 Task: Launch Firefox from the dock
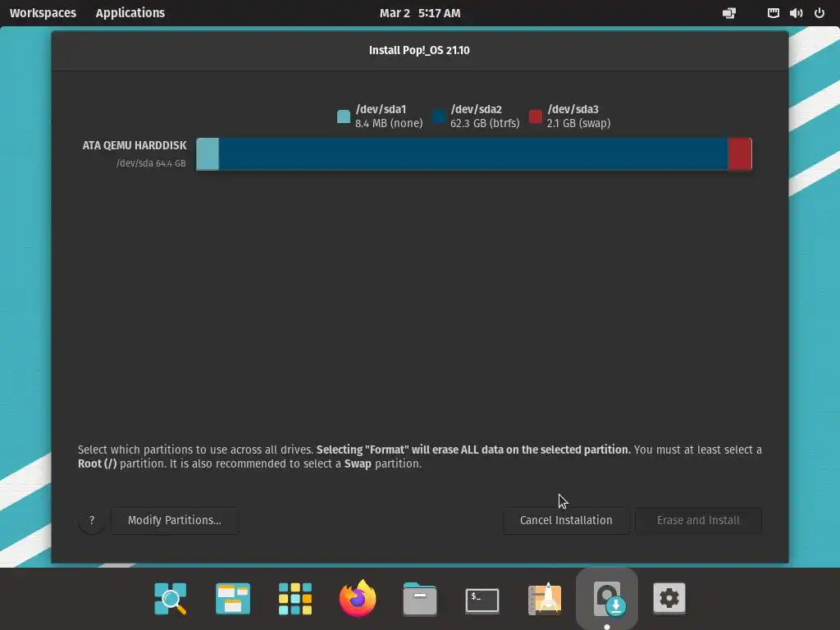click(x=358, y=598)
